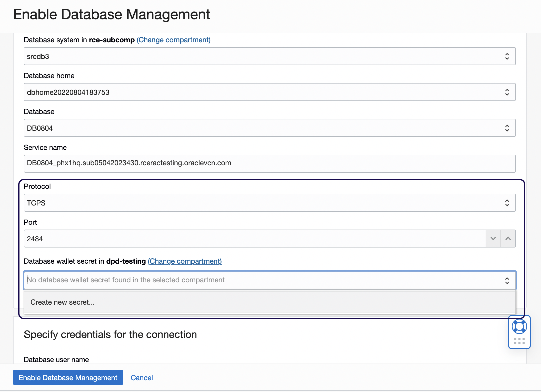The image size is (541, 392).
Task: Click the lifebuoy help icon
Action: point(519,326)
